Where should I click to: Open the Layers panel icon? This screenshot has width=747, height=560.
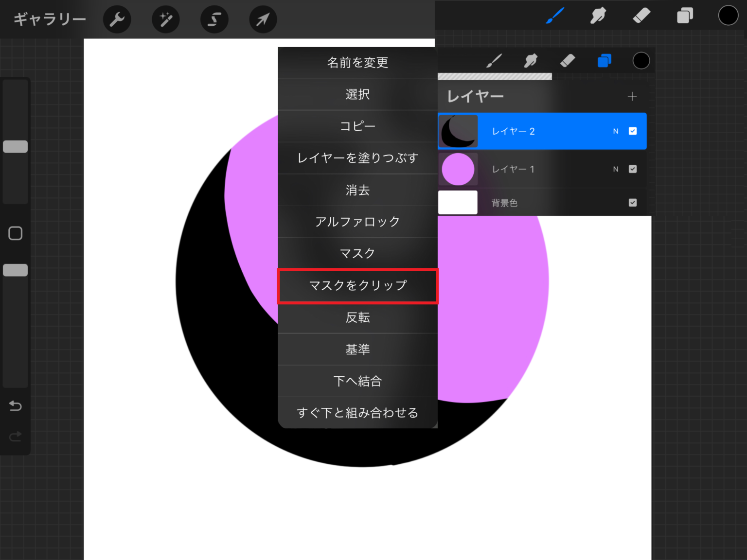684,16
